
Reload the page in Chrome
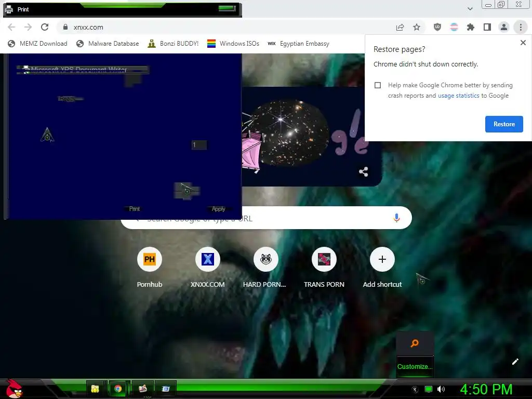[x=45, y=27]
